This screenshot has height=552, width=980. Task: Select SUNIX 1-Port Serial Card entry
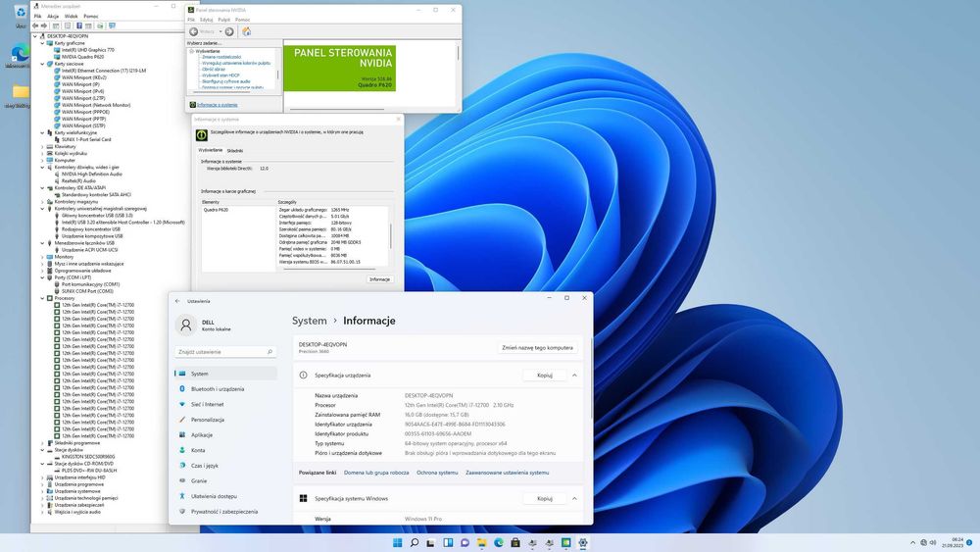86,139
